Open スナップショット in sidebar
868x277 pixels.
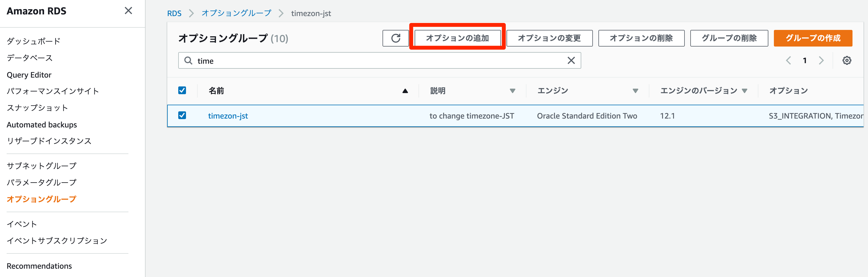click(37, 108)
